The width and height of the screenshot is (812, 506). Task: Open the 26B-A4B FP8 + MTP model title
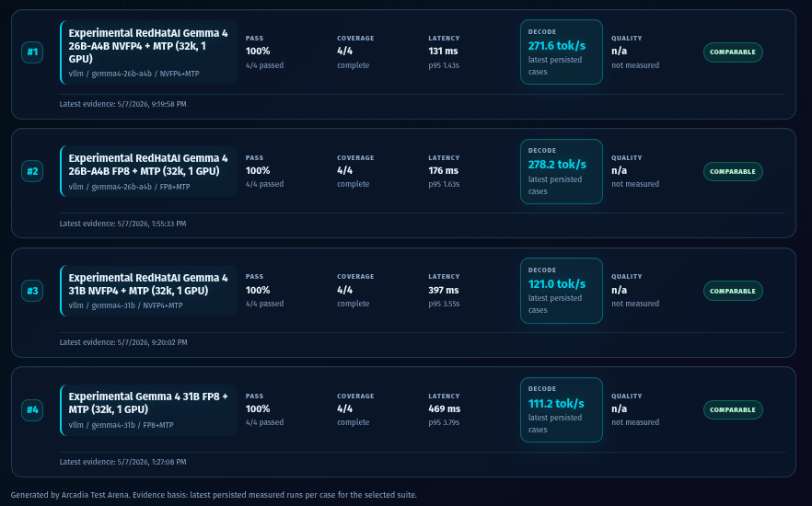tap(148, 165)
